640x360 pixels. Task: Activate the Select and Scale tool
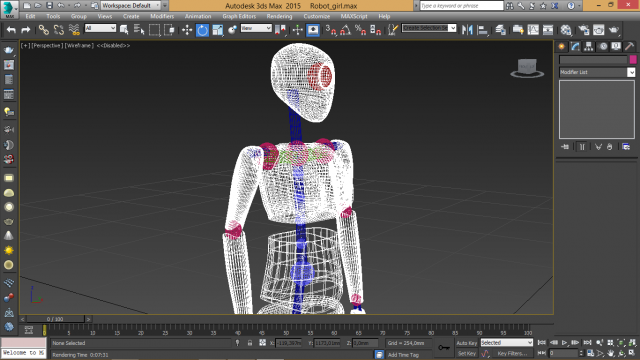pos(218,30)
